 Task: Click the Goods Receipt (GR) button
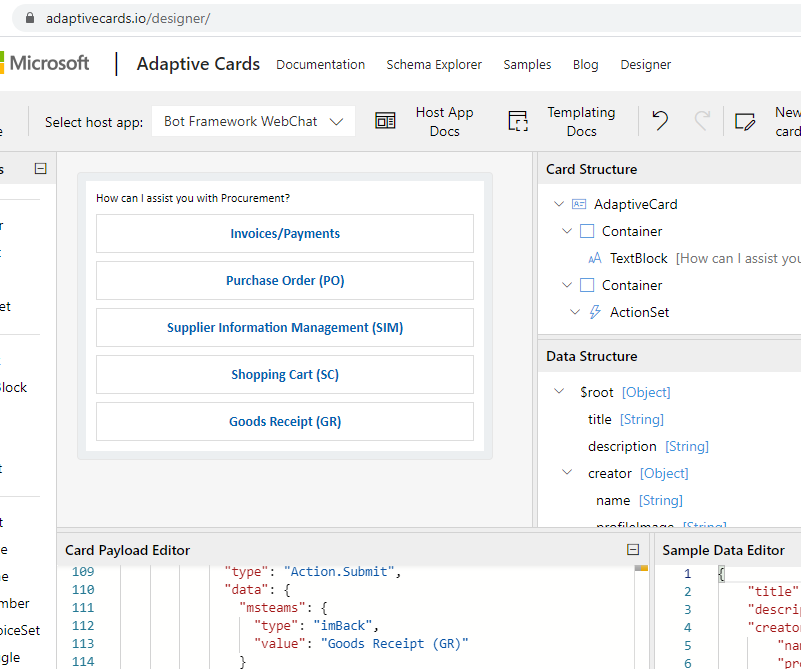tap(285, 421)
